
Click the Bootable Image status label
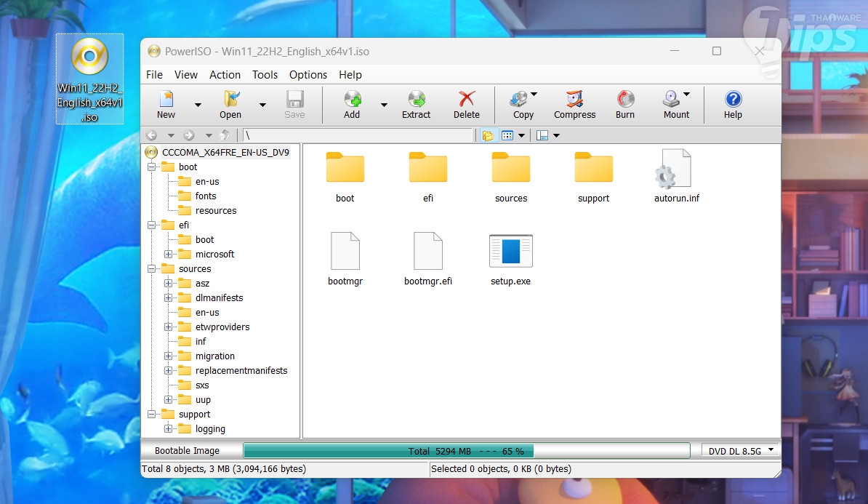(x=187, y=451)
